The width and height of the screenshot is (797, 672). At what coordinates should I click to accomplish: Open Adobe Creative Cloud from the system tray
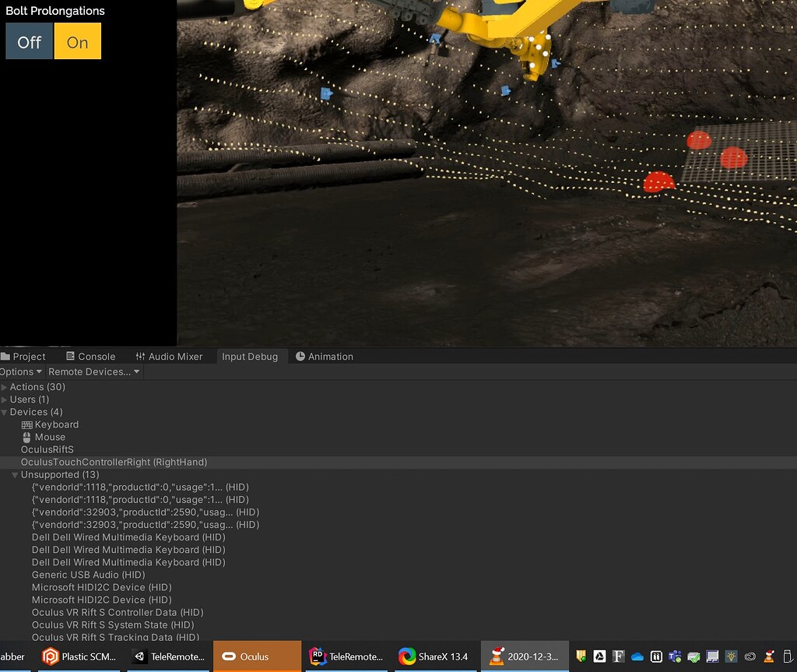(750, 656)
